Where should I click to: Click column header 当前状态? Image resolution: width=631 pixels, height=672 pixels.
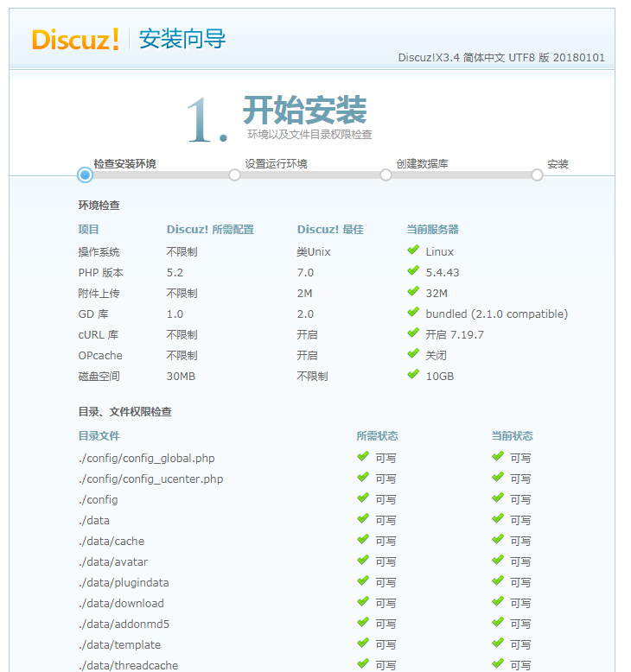click(512, 436)
